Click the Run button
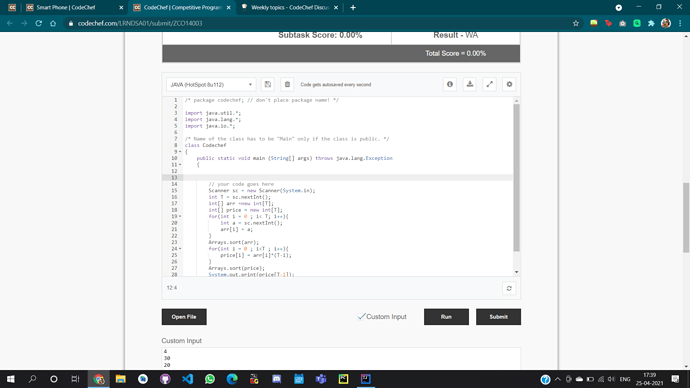The width and height of the screenshot is (690, 388). (x=446, y=317)
